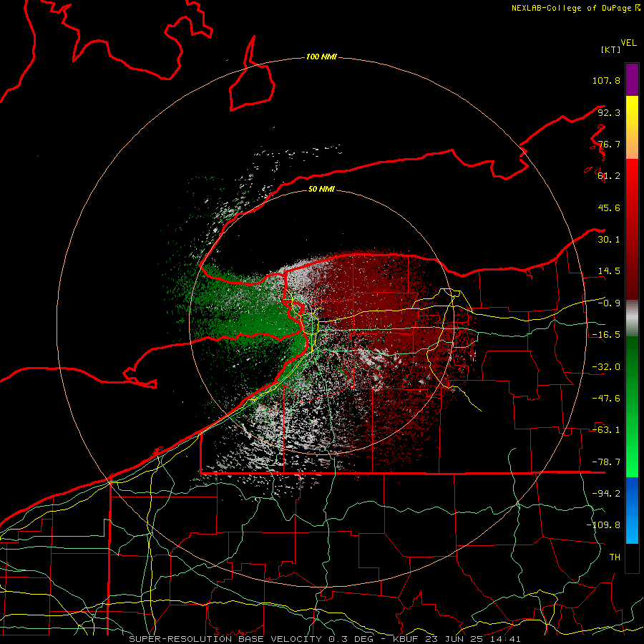The width and height of the screenshot is (644, 644).
Task: Click the 76.7 velocity scale value
Action: pyautogui.click(x=609, y=144)
